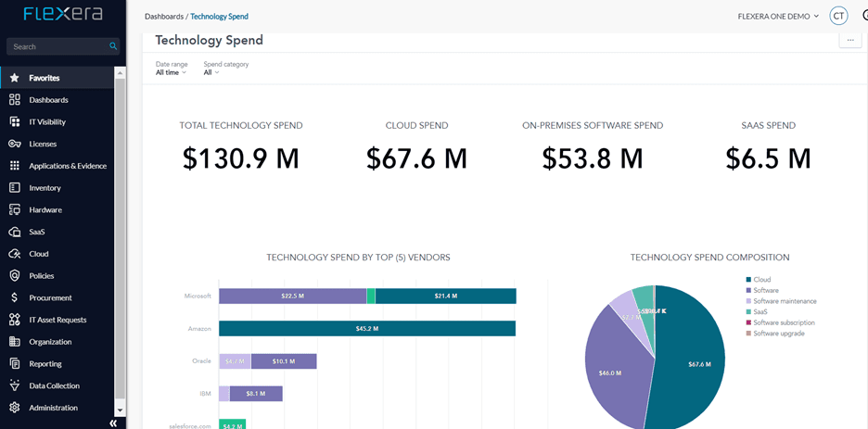This screenshot has height=429, width=868.
Task: Go to Dashboards breadcrumb link
Action: point(164,17)
